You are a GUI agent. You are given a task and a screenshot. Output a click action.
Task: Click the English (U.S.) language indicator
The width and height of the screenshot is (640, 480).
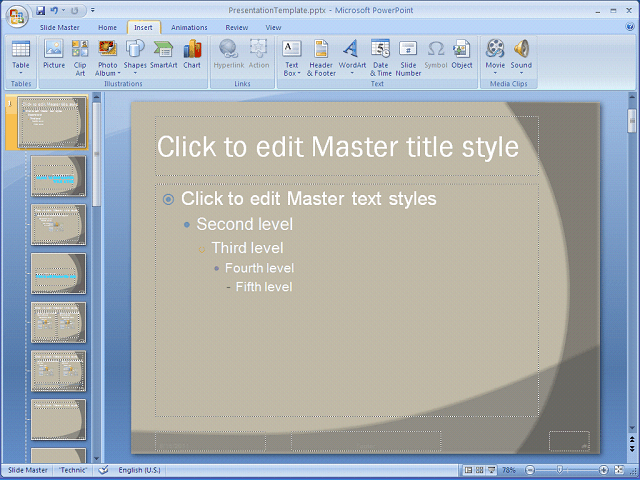[x=140, y=470]
